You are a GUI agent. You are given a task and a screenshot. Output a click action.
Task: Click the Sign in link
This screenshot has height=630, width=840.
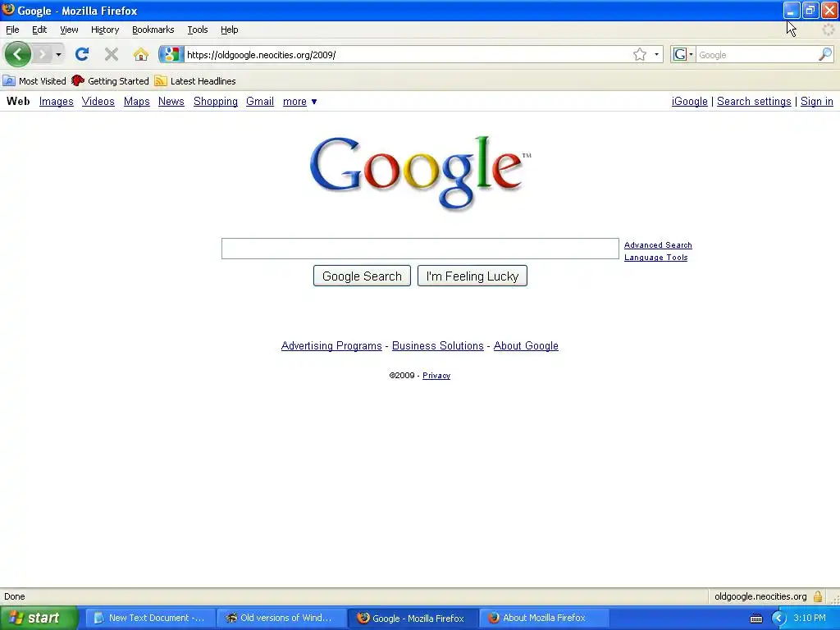tap(816, 101)
